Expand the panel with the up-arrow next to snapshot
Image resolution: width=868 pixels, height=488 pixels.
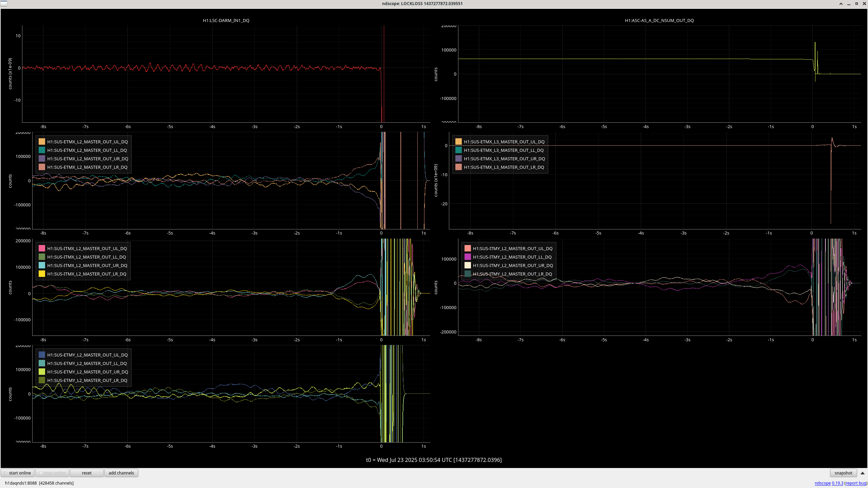coord(863,473)
